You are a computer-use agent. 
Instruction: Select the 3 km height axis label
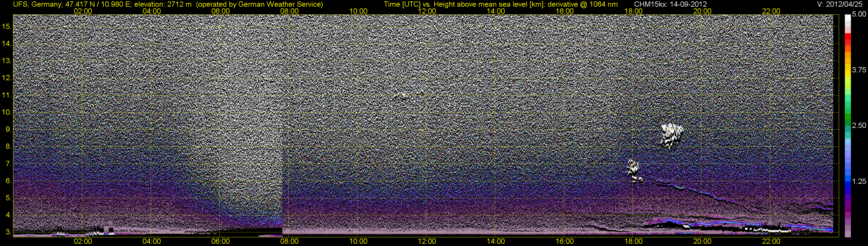tap(9, 232)
